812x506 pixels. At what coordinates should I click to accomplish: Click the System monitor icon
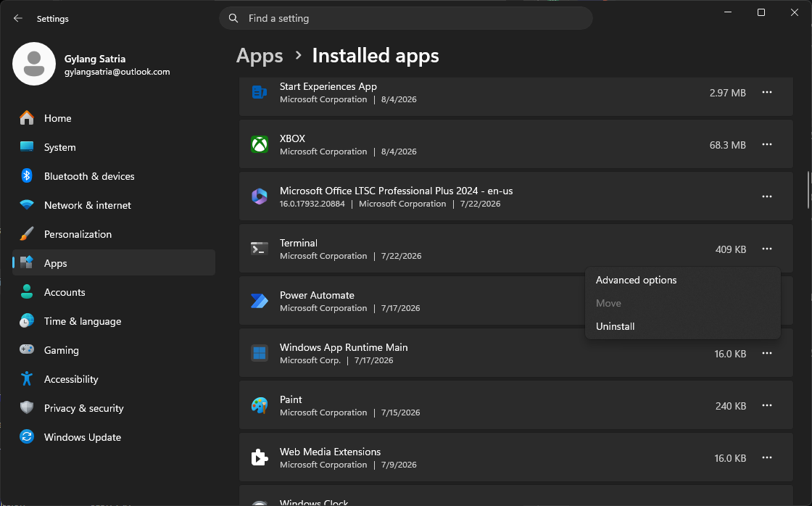pyautogui.click(x=27, y=147)
